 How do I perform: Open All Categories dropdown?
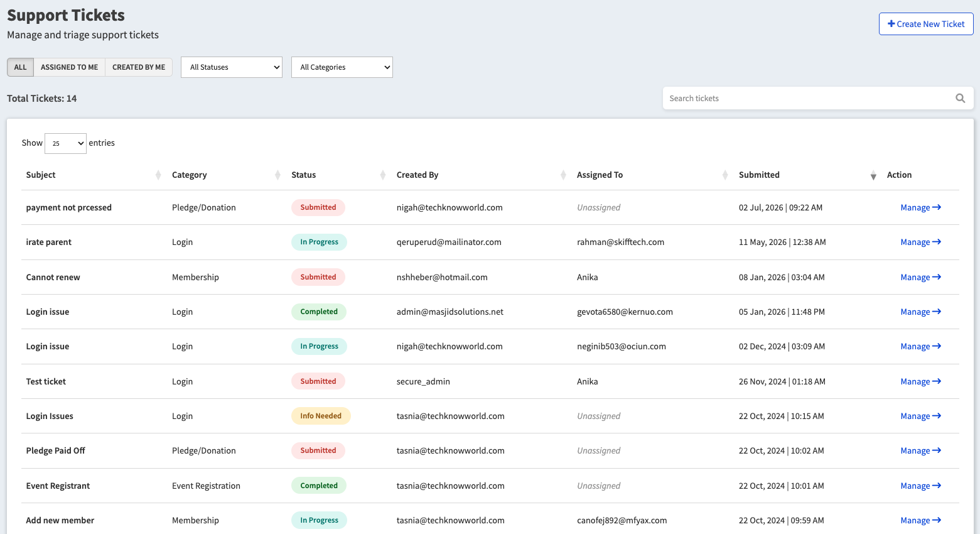tap(342, 67)
